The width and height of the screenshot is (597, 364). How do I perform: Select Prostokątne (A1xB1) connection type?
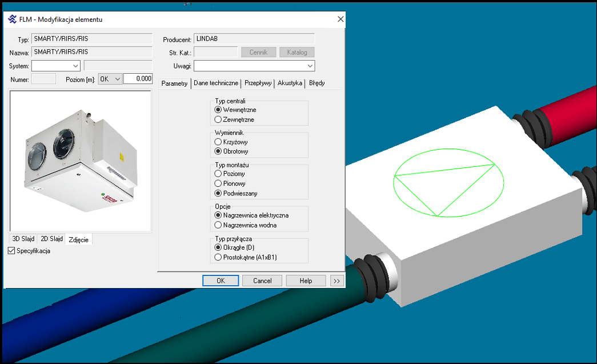[x=218, y=258]
